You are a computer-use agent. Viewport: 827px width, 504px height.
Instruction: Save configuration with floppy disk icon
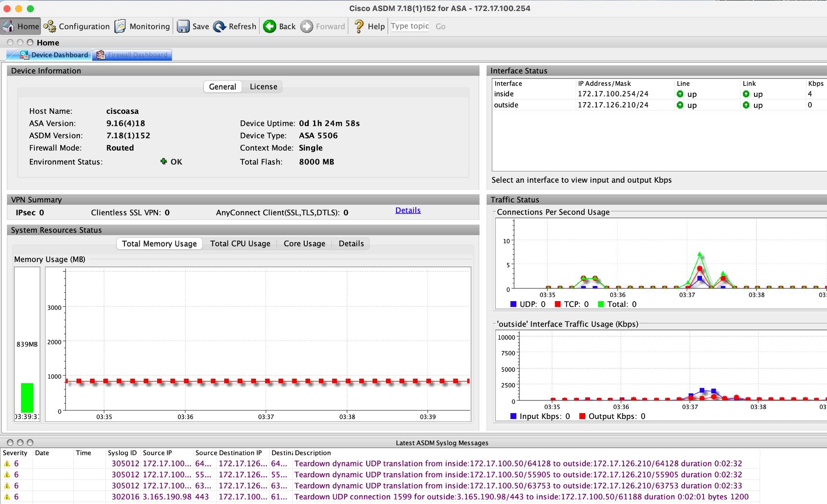(183, 27)
